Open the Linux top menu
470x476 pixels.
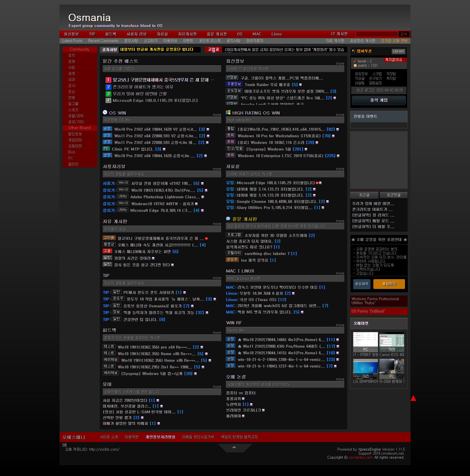tap(277, 34)
